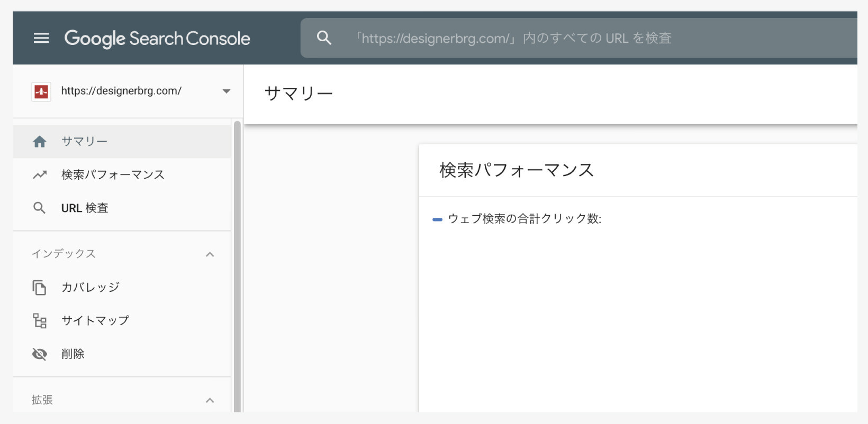Click the サイトマップ tree icon
The image size is (868, 424).
(40, 321)
